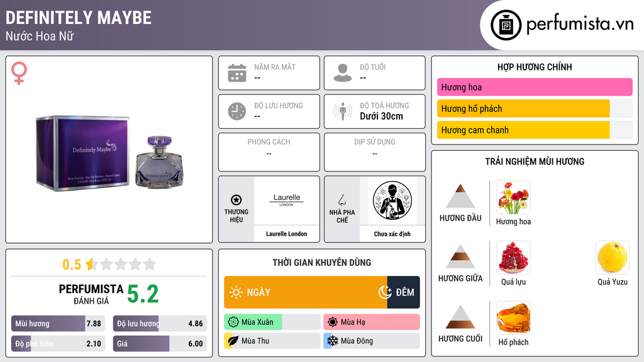Click the perfumer illustration avatar
Screen dimensions: 644x362
pos(392,200)
